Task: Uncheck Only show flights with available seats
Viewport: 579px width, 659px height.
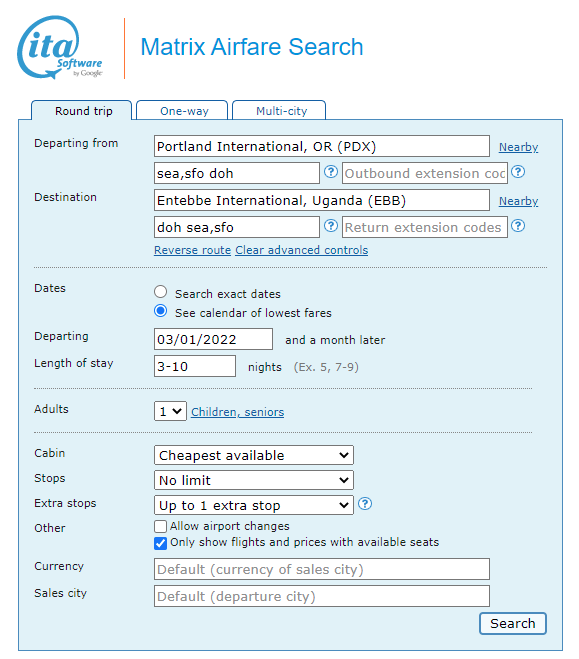Action: pyautogui.click(x=161, y=543)
